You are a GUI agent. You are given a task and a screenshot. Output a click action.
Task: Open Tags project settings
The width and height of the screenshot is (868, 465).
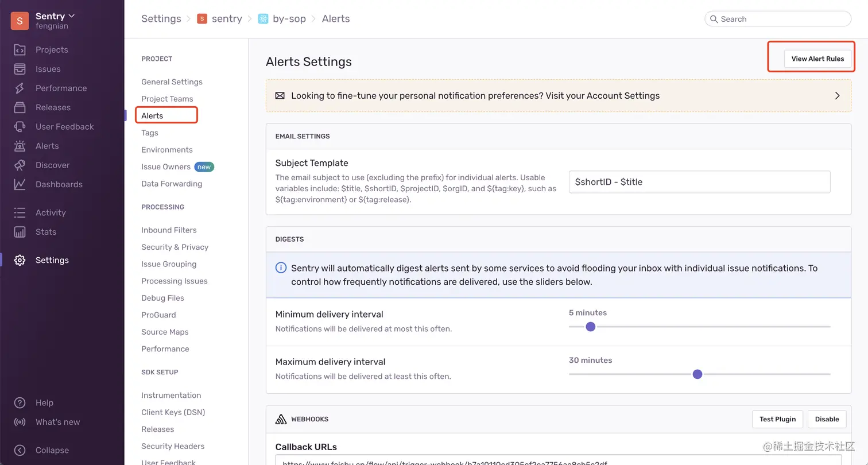(150, 133)
